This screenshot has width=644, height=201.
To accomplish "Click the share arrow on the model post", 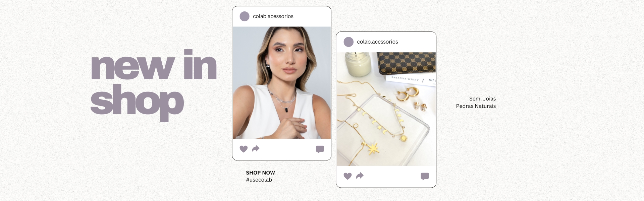I will point(256,148).
